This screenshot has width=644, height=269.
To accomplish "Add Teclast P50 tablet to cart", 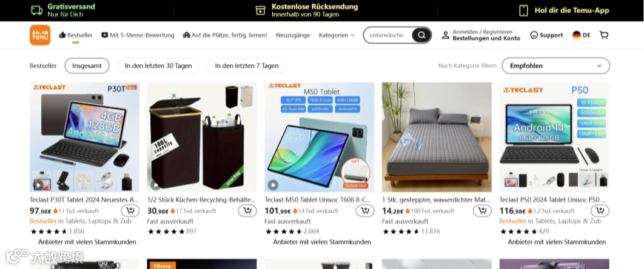I will [x=600, y=211].
